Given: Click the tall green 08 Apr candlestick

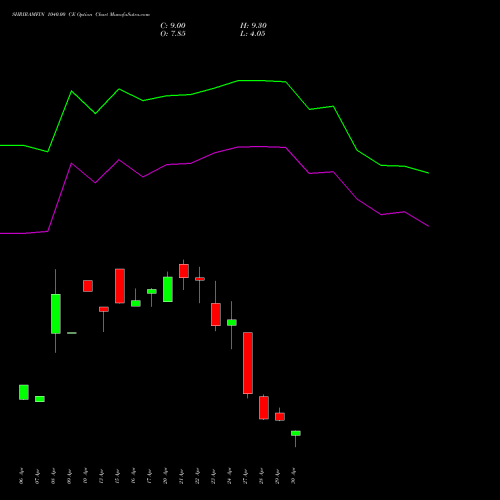Looking at the screenshot, I should pyautogui.click(x=56, y=314).
